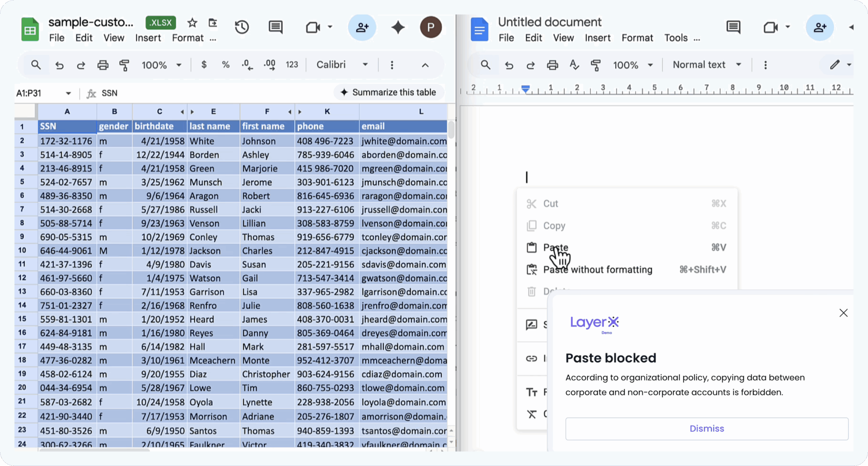Click the share person icon in Sheets

point(362,27)
